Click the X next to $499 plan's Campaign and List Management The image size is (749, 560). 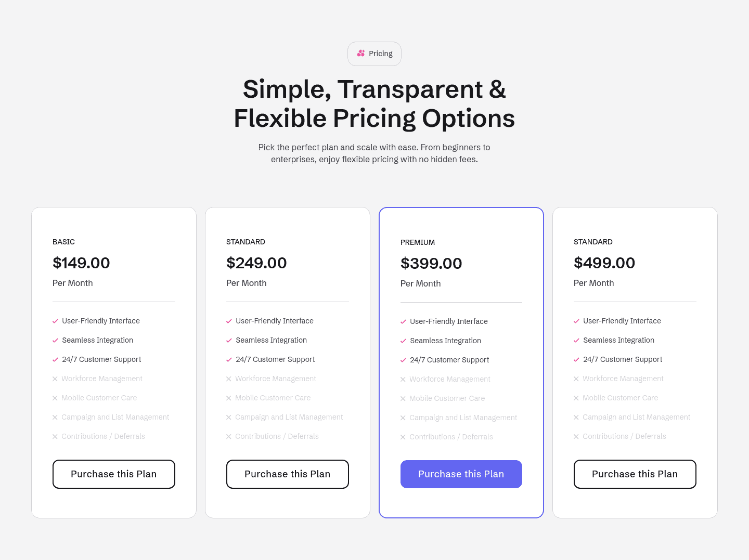(x=576, y=417)
